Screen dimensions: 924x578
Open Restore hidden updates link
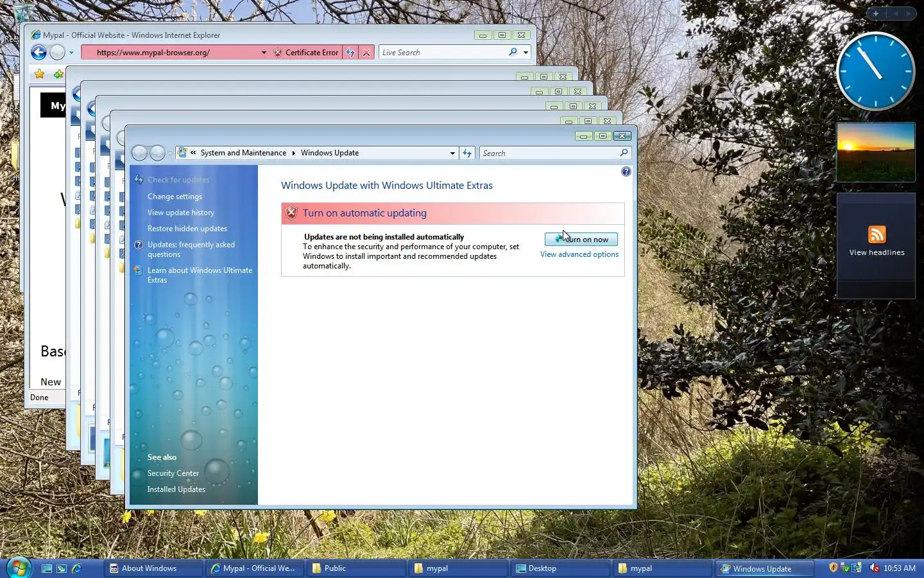click(x=187, y=229)
